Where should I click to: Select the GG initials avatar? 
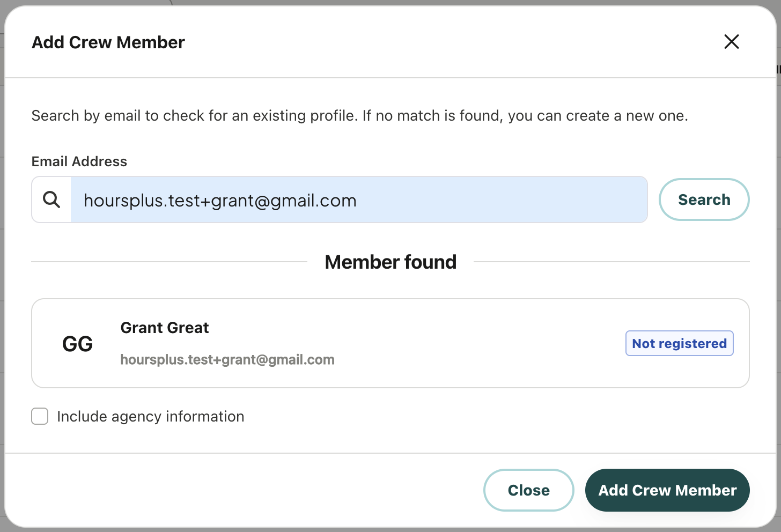click(x=77, y=344)
